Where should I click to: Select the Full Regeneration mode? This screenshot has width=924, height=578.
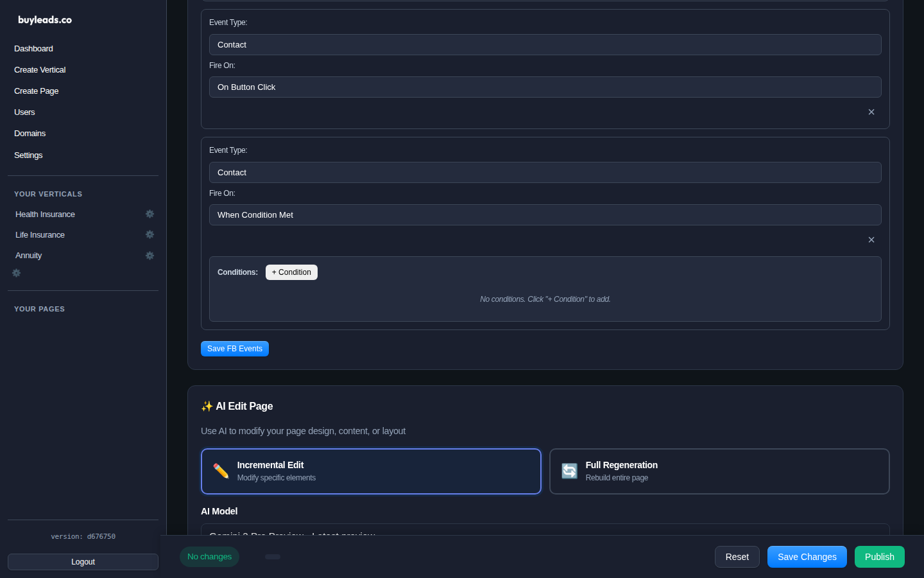tap(719, 471)
